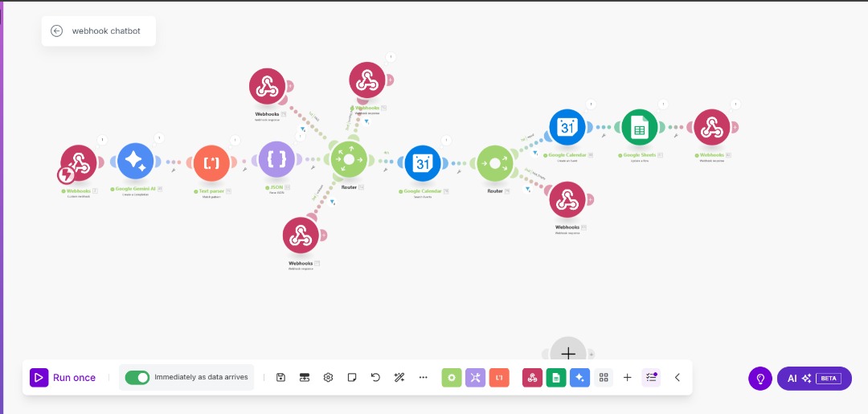
Task: Go back using the arrow beside webhook chatbot
Action: click(x=56, y=31)
